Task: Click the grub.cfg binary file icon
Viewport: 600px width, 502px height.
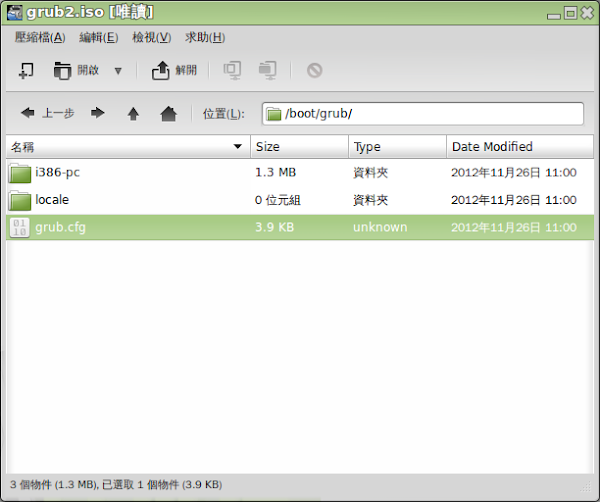Action: click(20, 228)
